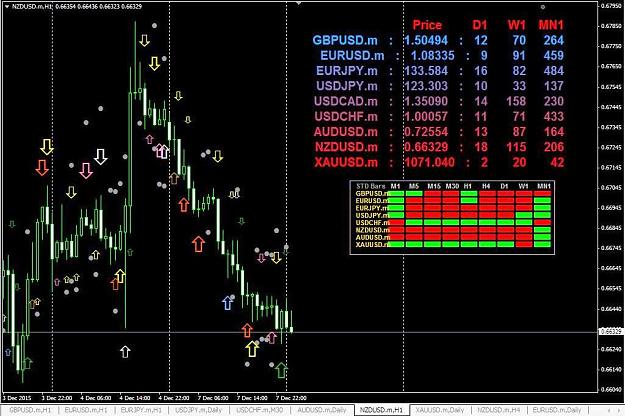This screenshot has height=416, width=625.
Task: Click the large green up arrow near 7 Dec 22:00
Action: (281, 370)
